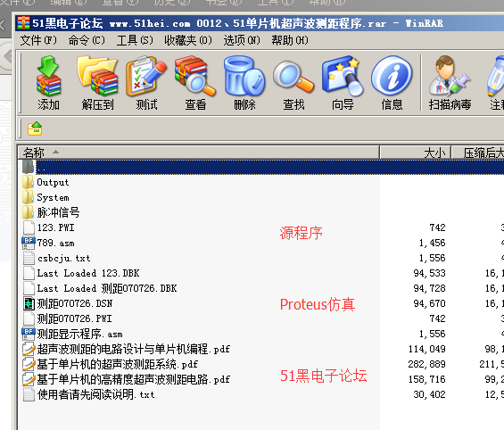
Task: Click the csbcju.txt file icon
Action: tap(29, 258)
